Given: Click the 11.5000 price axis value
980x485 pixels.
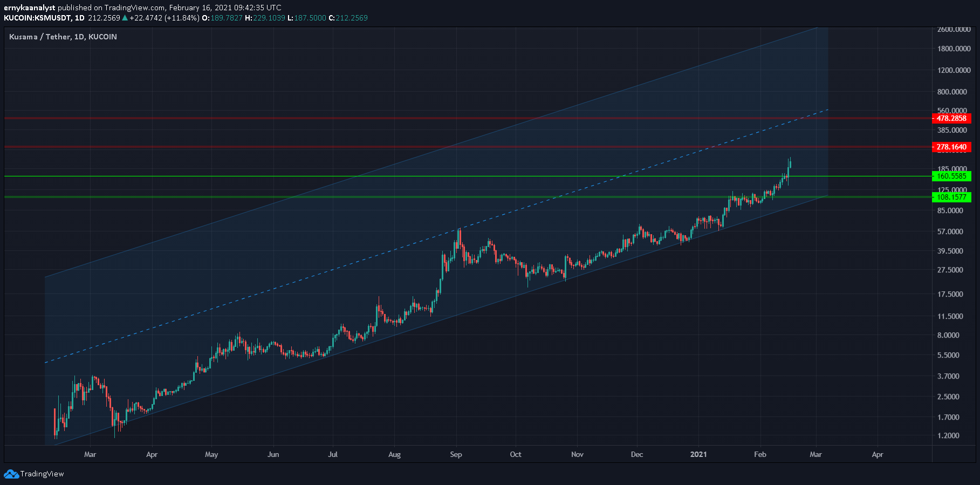Looking at the screenshot, I should 950,316.
